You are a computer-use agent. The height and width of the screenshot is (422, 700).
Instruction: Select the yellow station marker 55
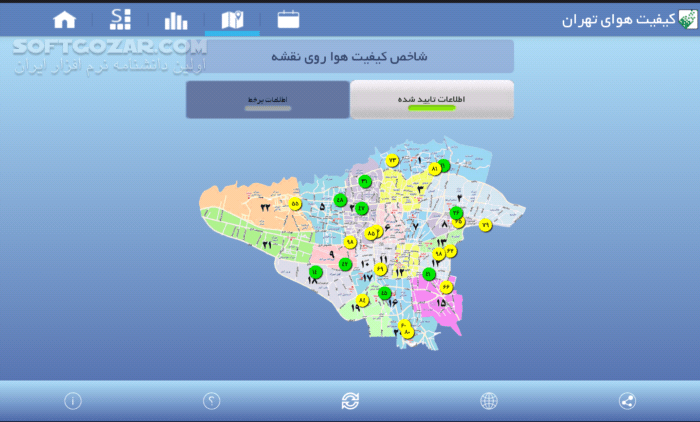coord(295,204)
